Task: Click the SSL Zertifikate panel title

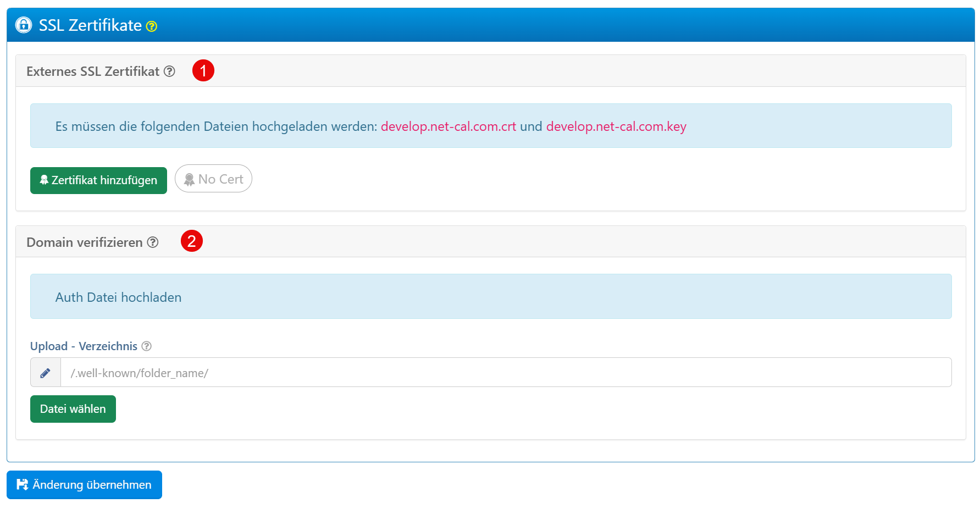Action: 90,25
